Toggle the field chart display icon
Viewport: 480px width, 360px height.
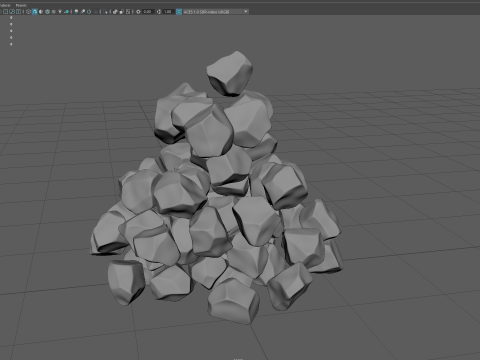point(6,12)
